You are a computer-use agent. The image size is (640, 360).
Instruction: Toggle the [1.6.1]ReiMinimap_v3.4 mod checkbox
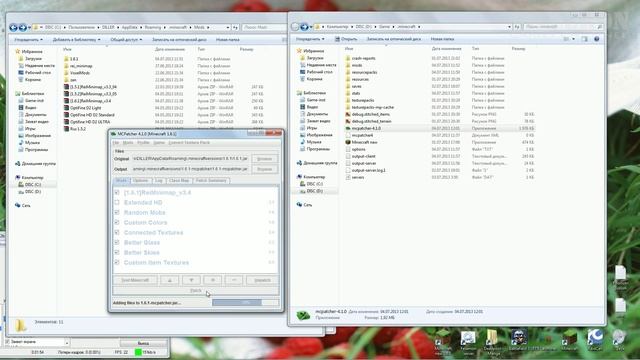click(x=117, y=192)
